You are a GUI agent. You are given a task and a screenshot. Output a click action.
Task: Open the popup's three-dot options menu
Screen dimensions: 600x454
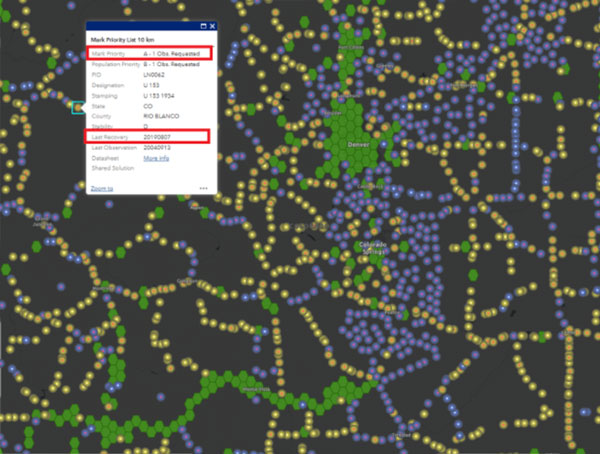pos(203,188)
